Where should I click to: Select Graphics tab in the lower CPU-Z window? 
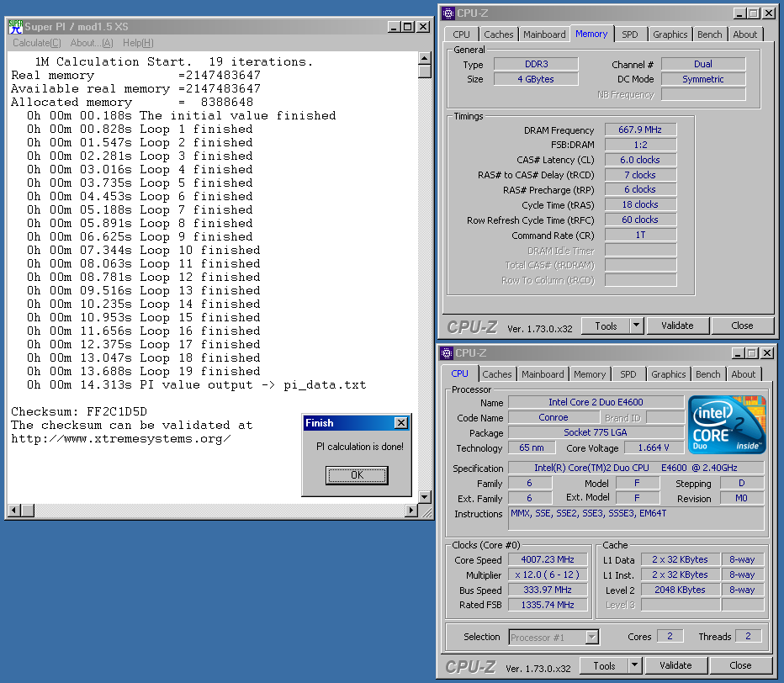tap(669, 374)
